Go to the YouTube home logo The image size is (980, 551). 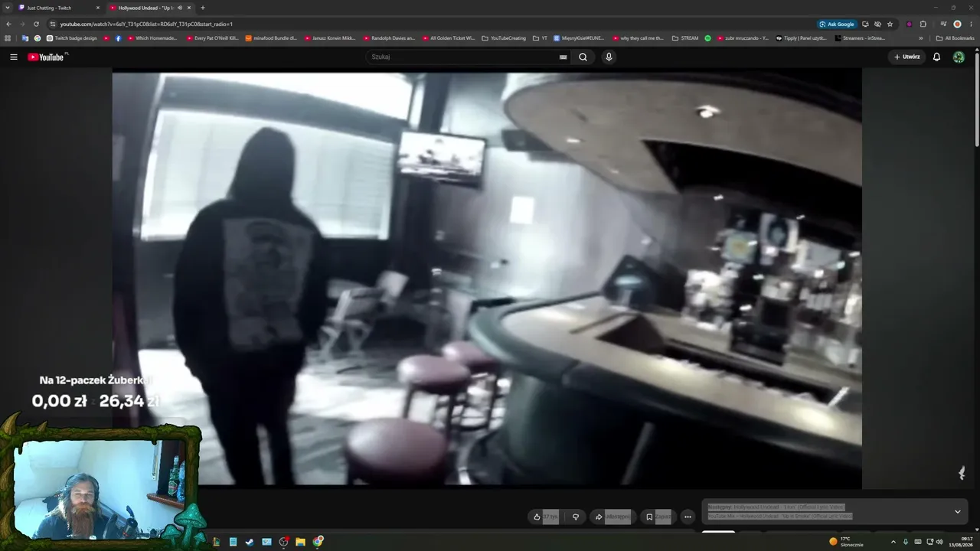pos(47,57)
